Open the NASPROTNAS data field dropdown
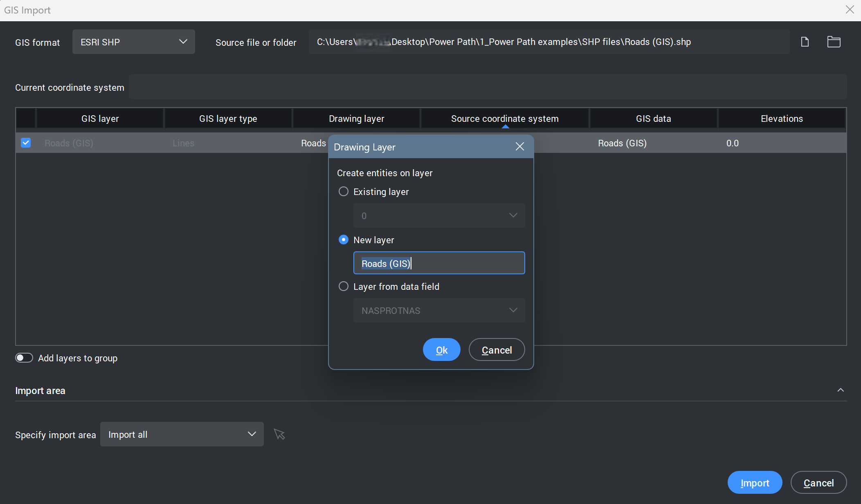 click(x=438, y=310)
